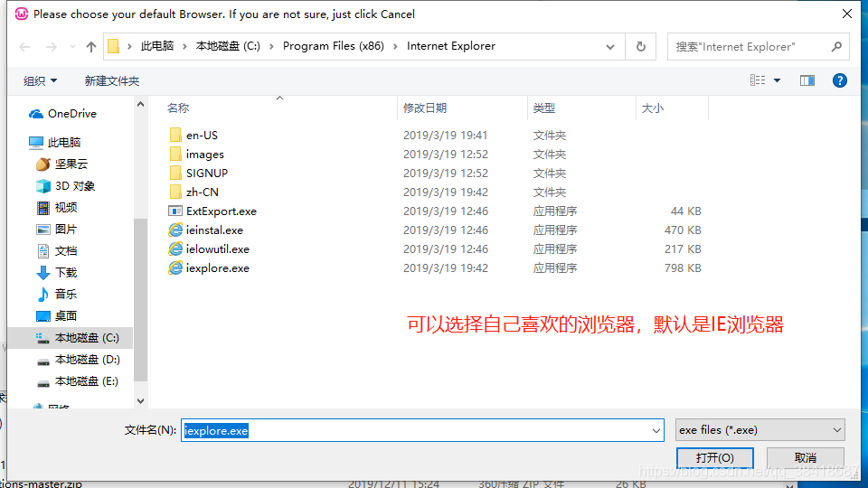Open 桌面 in sidebar
This screenshot has height=488, width=868.
pos(57,316)
